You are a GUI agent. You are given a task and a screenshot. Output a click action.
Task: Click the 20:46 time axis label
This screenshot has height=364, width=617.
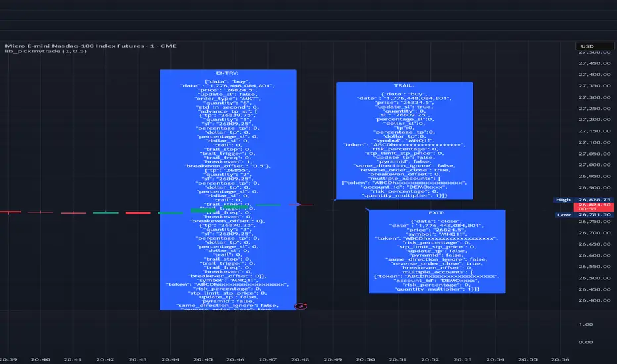(235, 359)
